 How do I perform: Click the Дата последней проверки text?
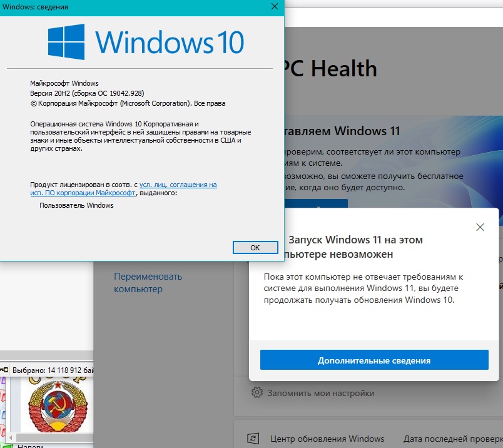453,439
